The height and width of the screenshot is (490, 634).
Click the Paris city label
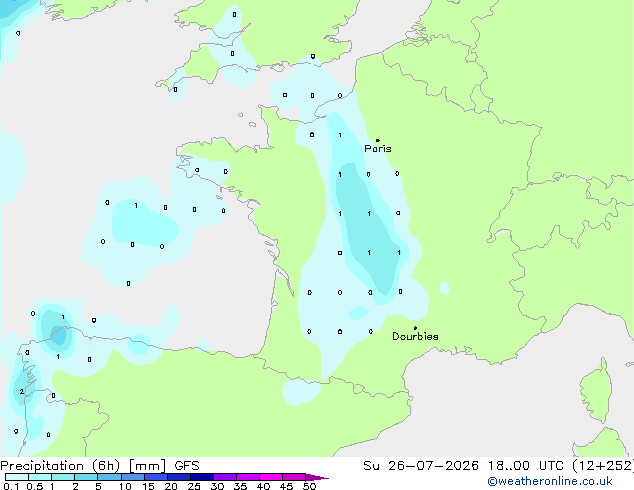click(x=378, y=148)
